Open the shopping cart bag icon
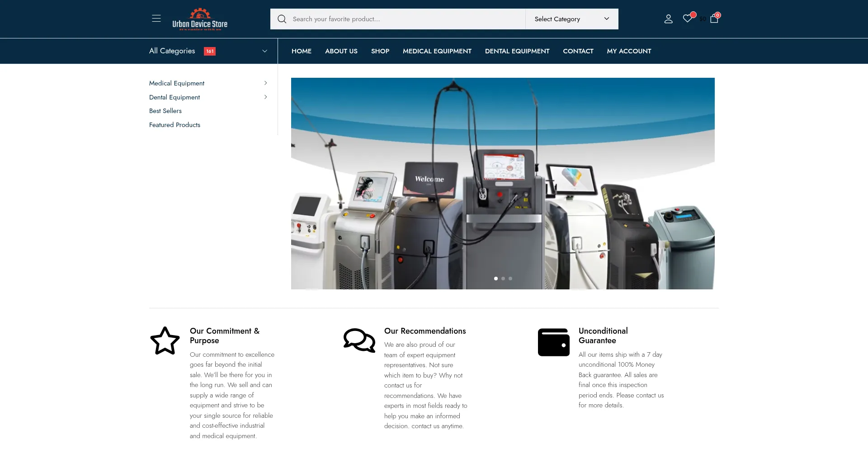The height and width of the screenshot is (449, 868). pyautogui.click(x=714, y=19)
